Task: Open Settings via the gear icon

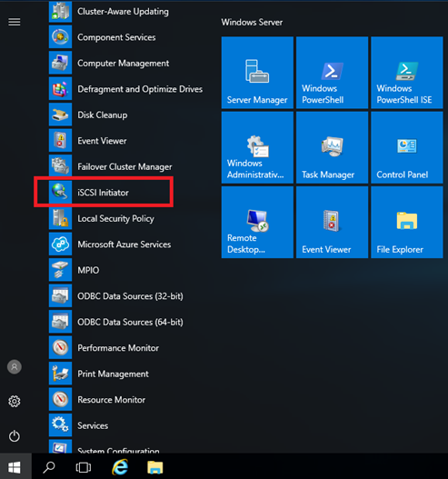Action: click(15, 401)
